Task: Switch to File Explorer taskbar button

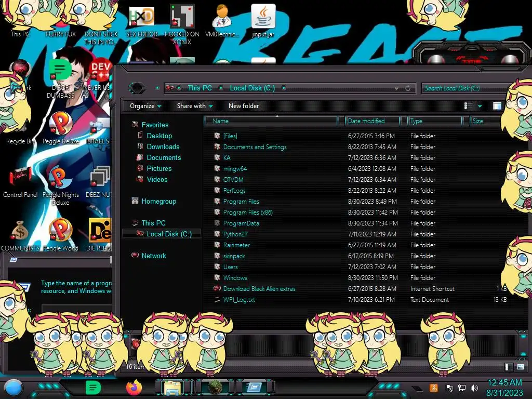Action: tap(172, 388)
